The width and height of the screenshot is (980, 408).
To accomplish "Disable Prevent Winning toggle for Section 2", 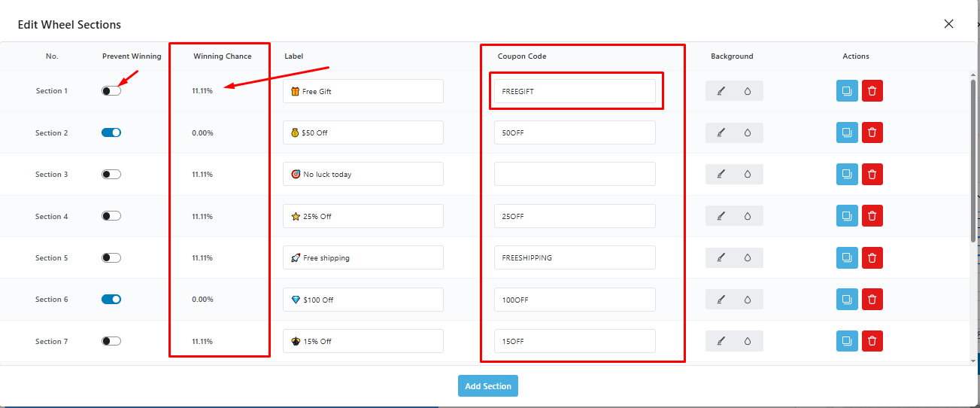I will click(x=111, y=132).
